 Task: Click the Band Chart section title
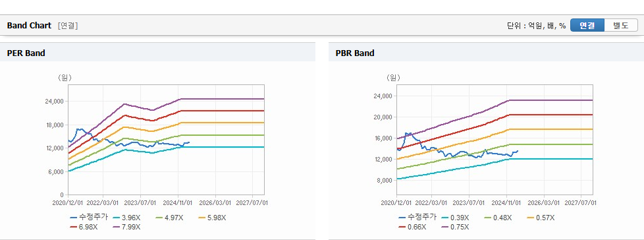[29, 26]
